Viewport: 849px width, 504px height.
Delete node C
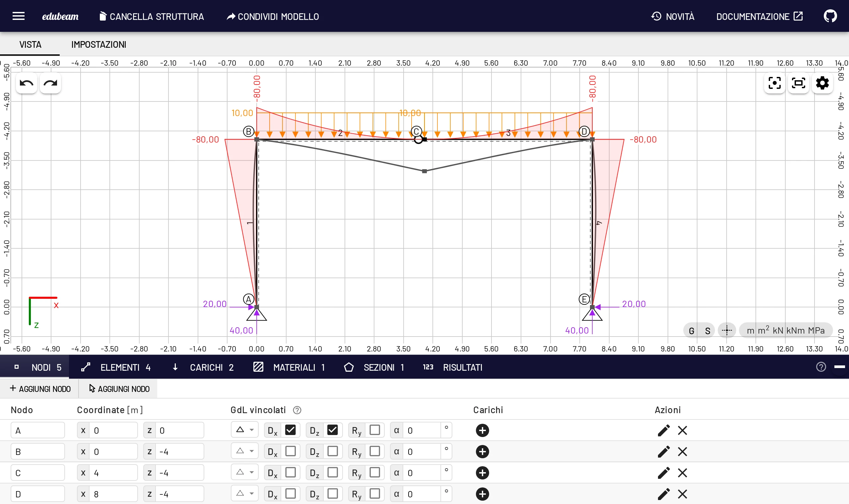tap(682, 473)
